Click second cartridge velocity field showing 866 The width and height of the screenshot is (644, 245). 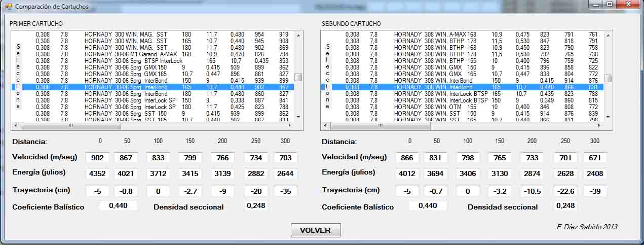(407, 158)
